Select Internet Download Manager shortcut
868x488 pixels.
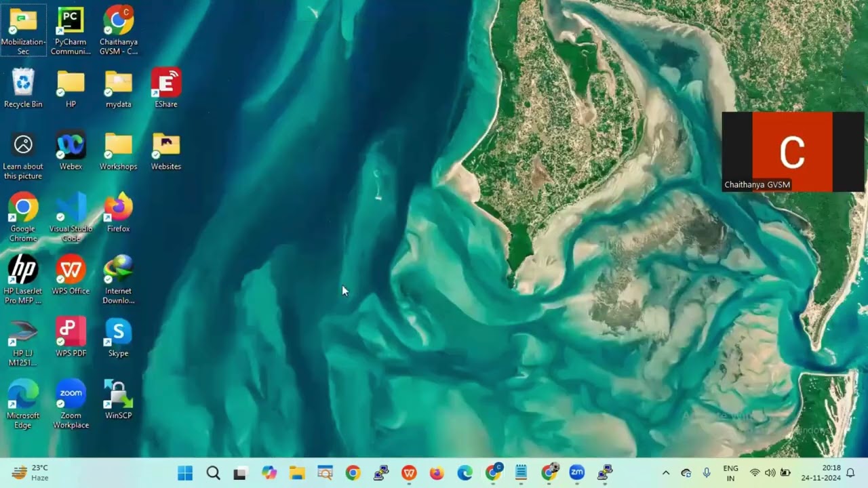118,280
